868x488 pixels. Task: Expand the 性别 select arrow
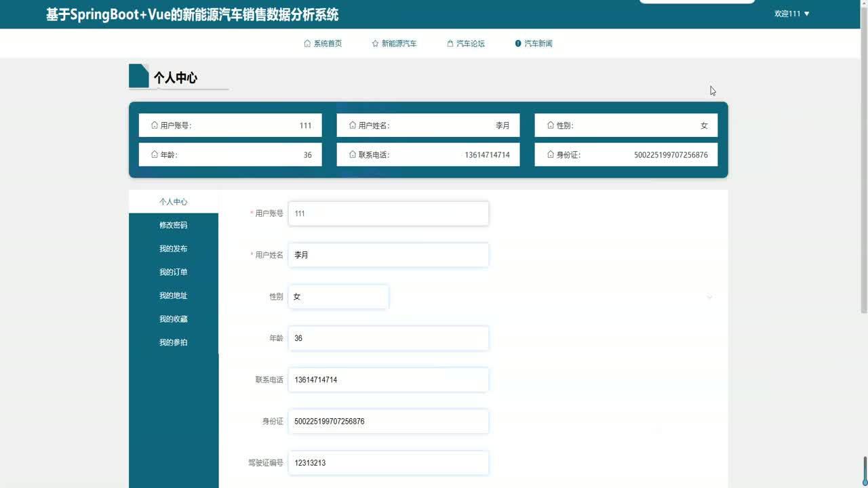click(709, 297)
